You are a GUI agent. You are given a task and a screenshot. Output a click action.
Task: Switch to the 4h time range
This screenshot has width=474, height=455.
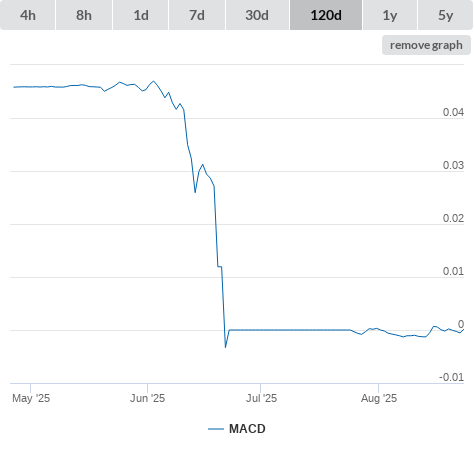pos(28,15)
